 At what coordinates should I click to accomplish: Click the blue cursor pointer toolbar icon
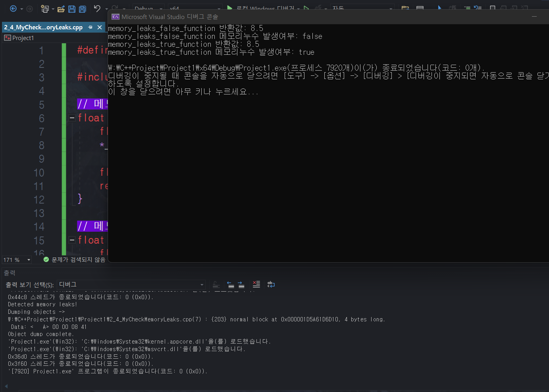coord(439,8)
